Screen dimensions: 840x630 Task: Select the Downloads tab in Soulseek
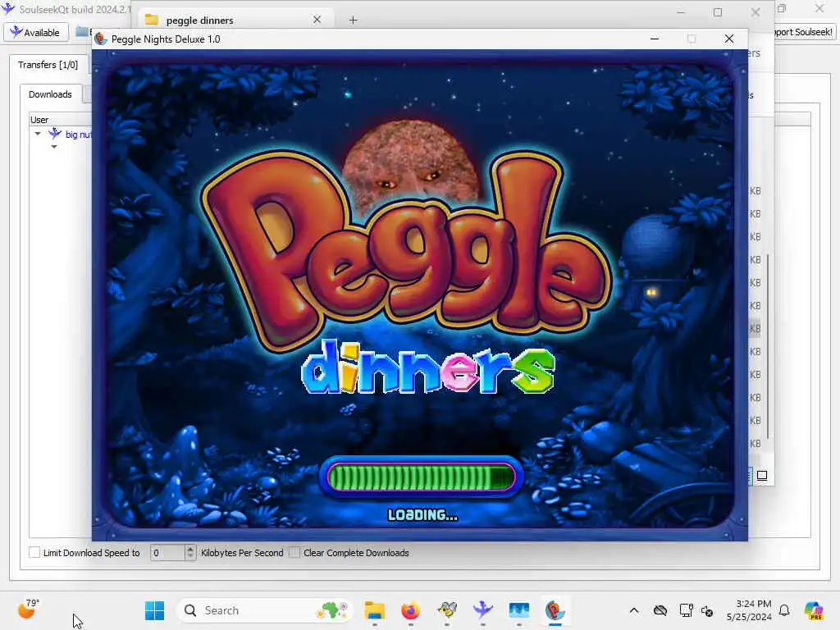pyautogui.click(x=50, y=94)
